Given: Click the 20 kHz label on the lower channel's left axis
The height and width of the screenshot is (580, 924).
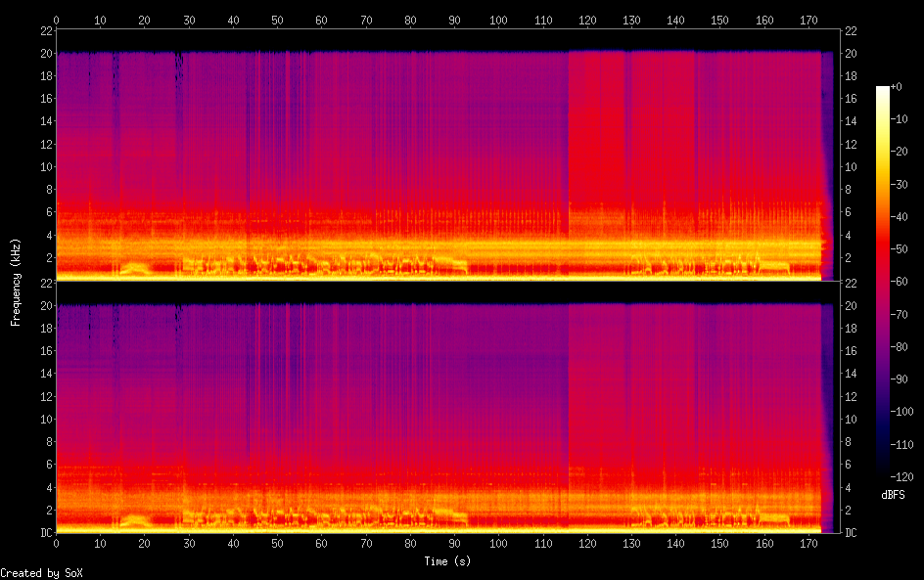Looking at the screenshot, I should coord(45,305).
